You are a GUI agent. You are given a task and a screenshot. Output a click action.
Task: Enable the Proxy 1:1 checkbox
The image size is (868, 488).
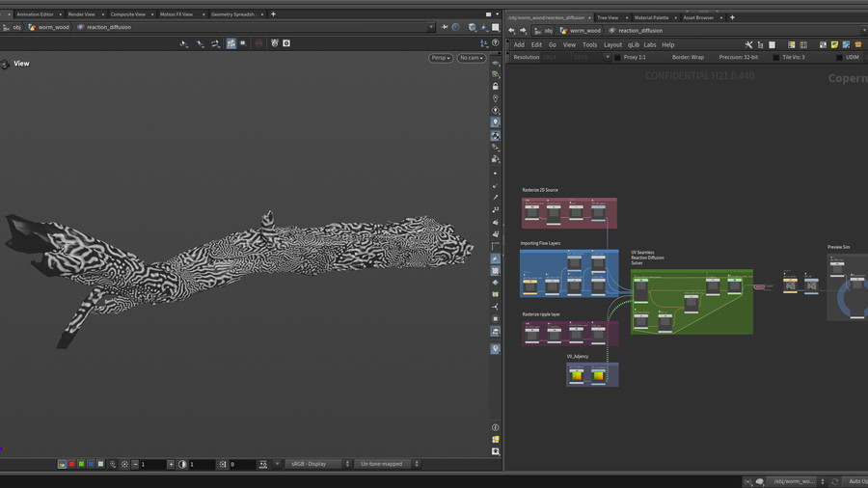pyautogui.click(x=617, y=57)
